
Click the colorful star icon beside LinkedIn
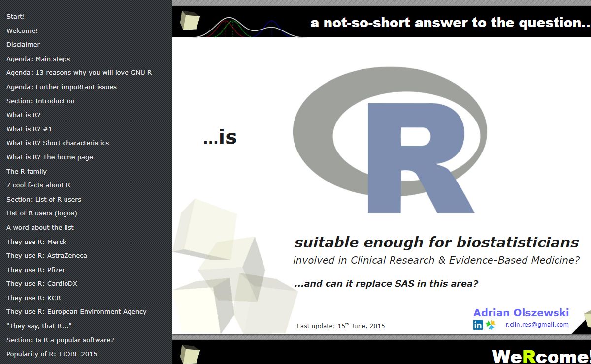[x=491, y=325]
